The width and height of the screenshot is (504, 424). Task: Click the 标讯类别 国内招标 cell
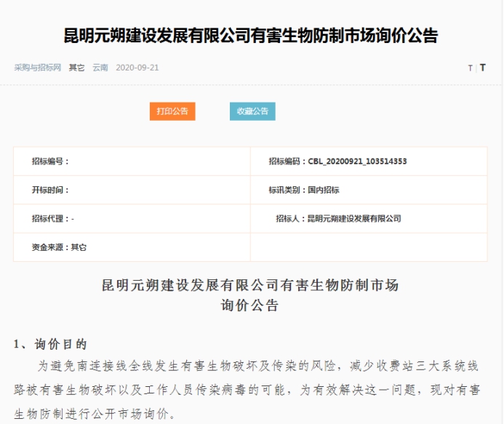click(304, 190)
